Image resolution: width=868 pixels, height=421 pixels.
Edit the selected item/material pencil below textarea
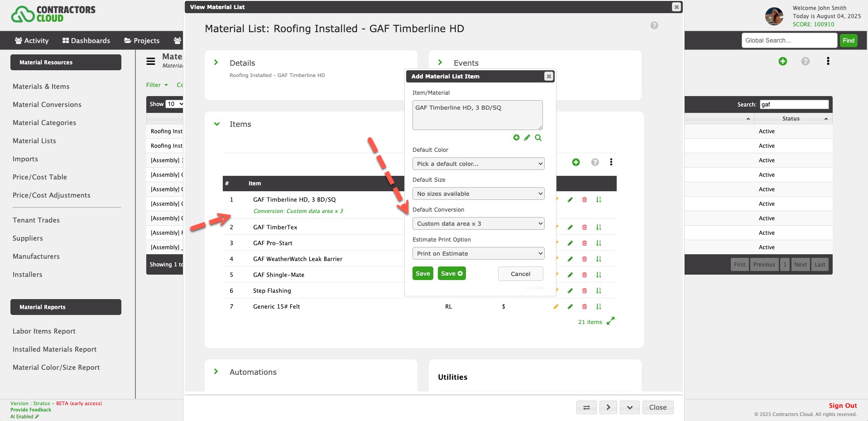tap(527, 137)
